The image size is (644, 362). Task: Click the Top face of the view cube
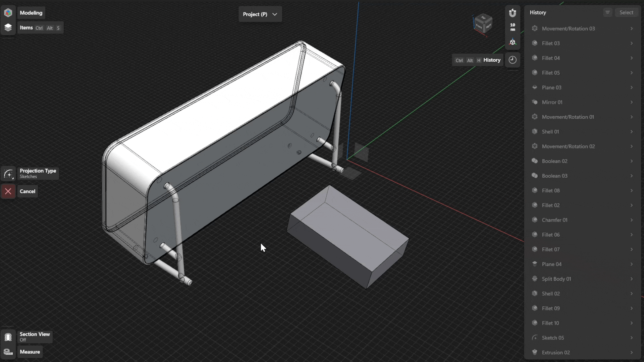[x=484, y=18]
